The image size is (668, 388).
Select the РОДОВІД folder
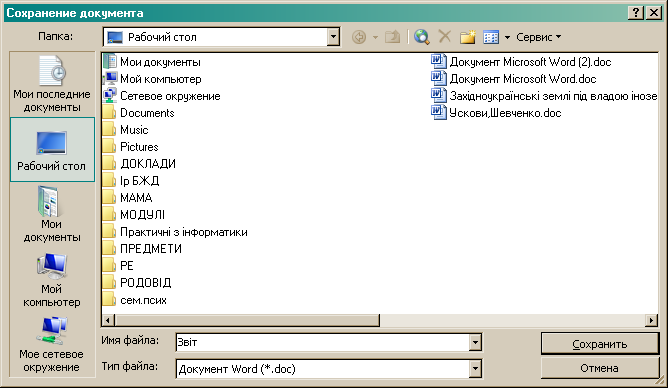(137, 283)
